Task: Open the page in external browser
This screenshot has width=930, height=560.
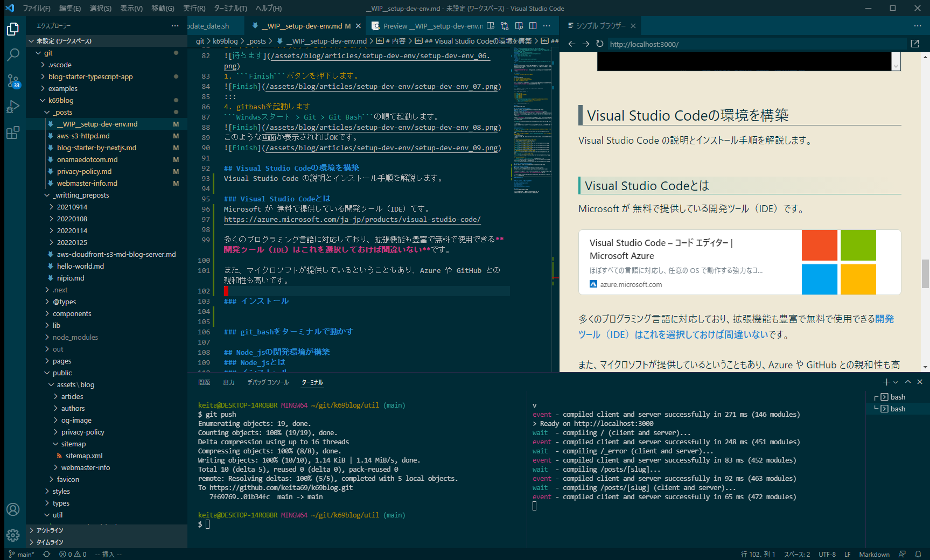Action: pos(915,44)
